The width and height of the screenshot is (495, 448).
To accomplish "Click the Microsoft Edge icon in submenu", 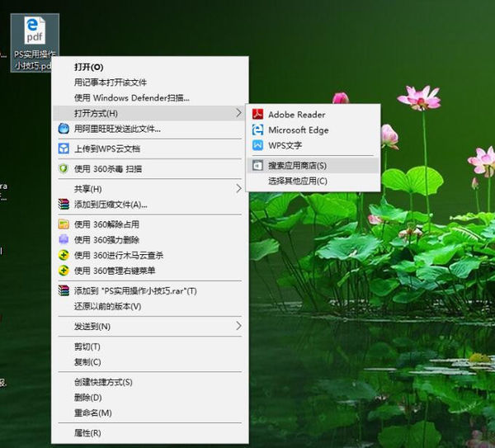I will click(x=257, y=130).
